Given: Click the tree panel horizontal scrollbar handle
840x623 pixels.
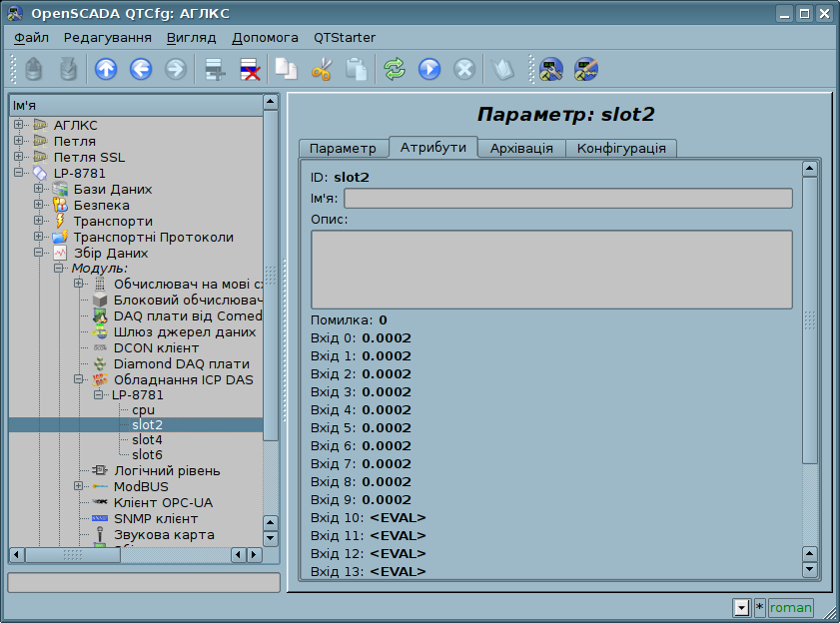Looking at the screenshot, I should tap(72, 554).
